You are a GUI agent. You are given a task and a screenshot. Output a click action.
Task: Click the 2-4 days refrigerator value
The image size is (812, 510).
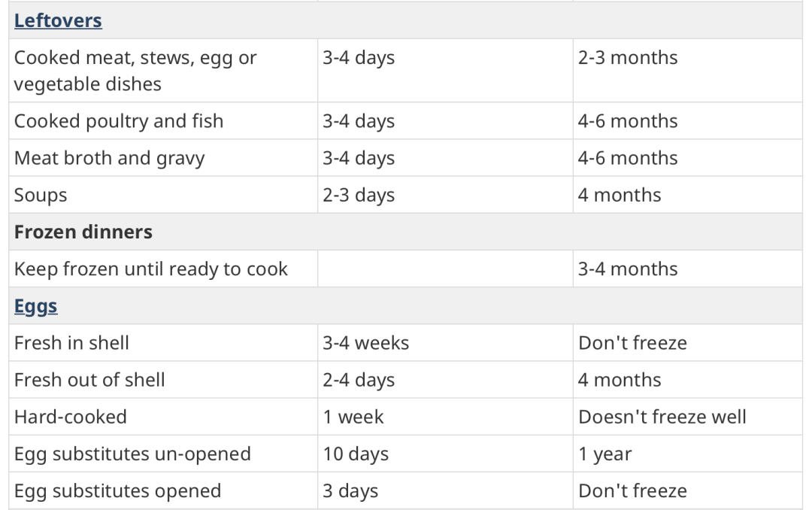359,380
